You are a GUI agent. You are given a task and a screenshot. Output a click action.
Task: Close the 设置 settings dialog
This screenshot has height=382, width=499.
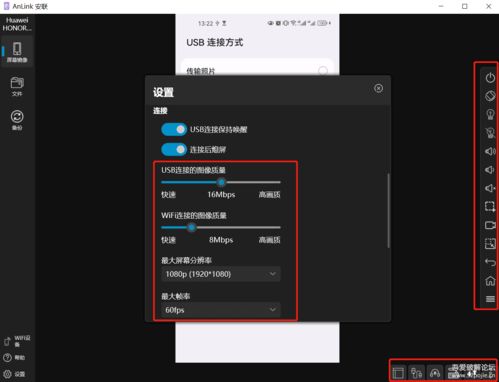click(x=378, y=88)
